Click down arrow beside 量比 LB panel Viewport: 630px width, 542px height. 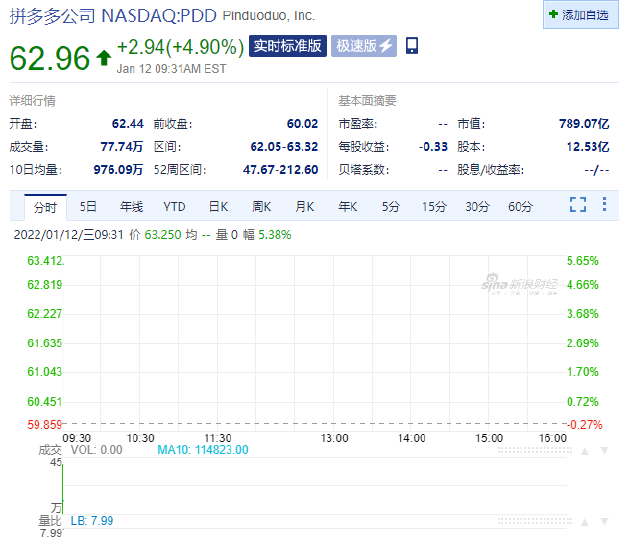(x=604, y=522)
